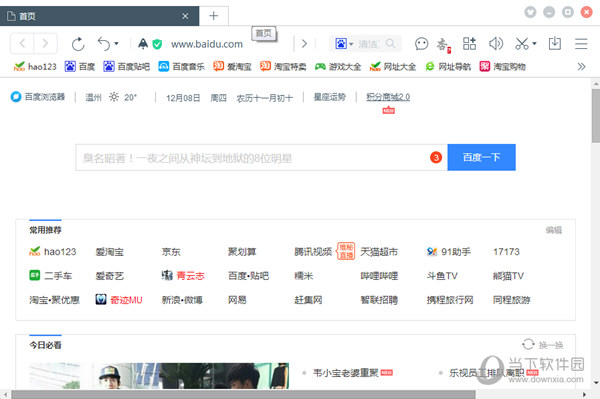This screenshot has height=399, width=600.
Task: Open the chat bubble messages icon
Action: (x=421, y=44)
